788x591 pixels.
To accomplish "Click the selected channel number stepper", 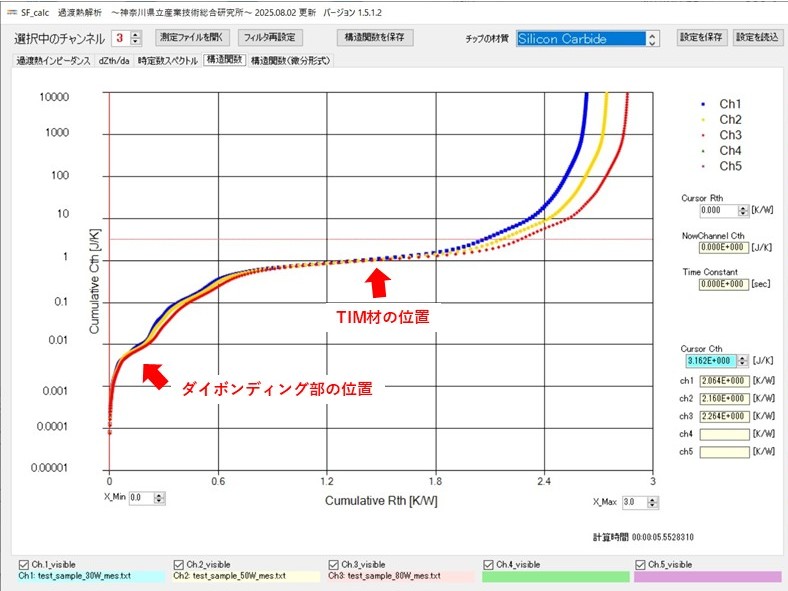I will tap(136, 38).
